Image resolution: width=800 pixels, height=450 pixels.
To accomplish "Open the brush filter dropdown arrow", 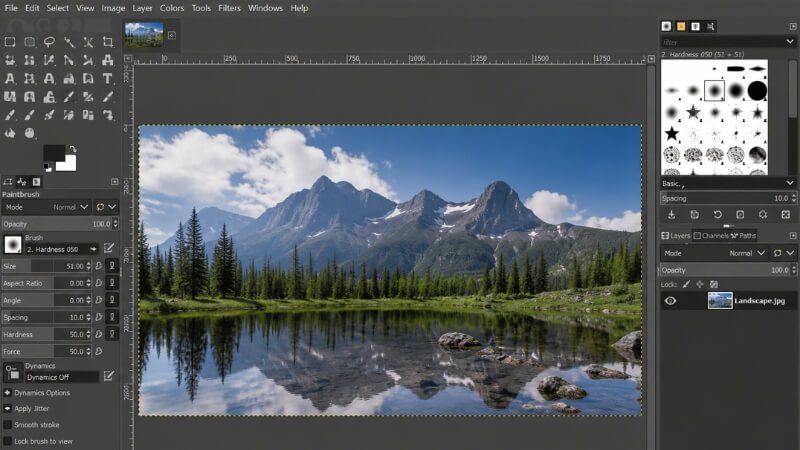I will pos(790,41).
